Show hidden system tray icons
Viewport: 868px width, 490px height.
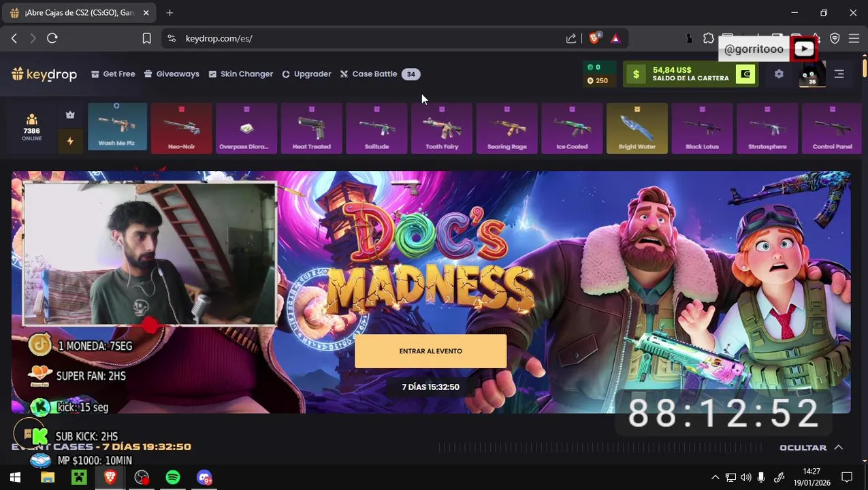click(715, 478)
